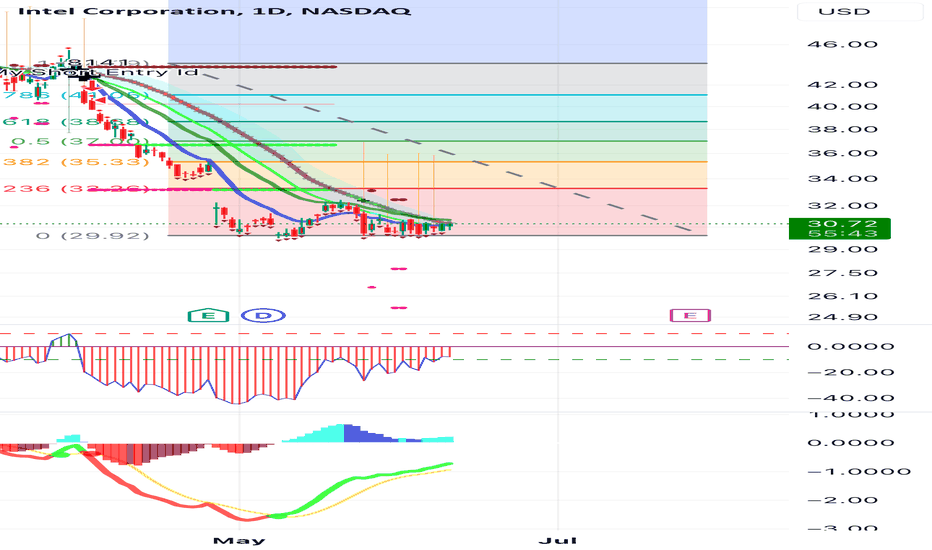Click the blue D dividend marker
932x550 pixels.
tap(263, 315)
